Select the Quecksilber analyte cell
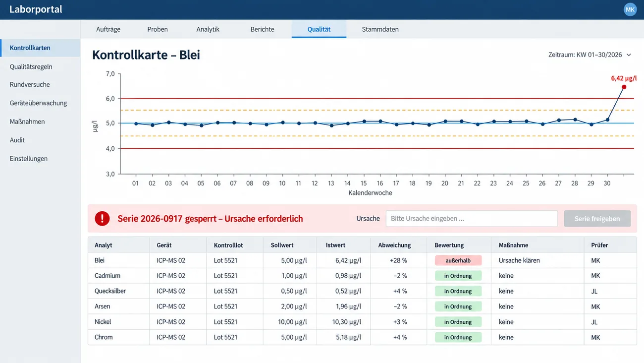Image resolution: width=644 pixels, height=363 pixels. click(119, 291)
